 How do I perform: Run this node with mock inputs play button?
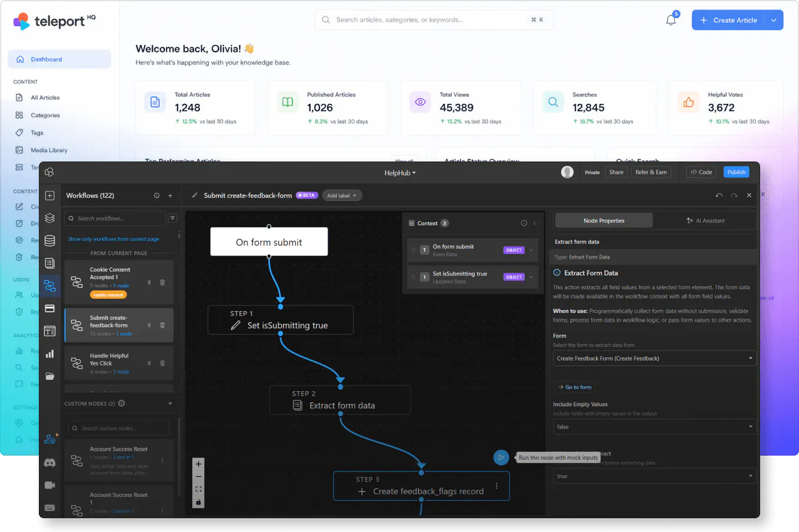point(500,458)
